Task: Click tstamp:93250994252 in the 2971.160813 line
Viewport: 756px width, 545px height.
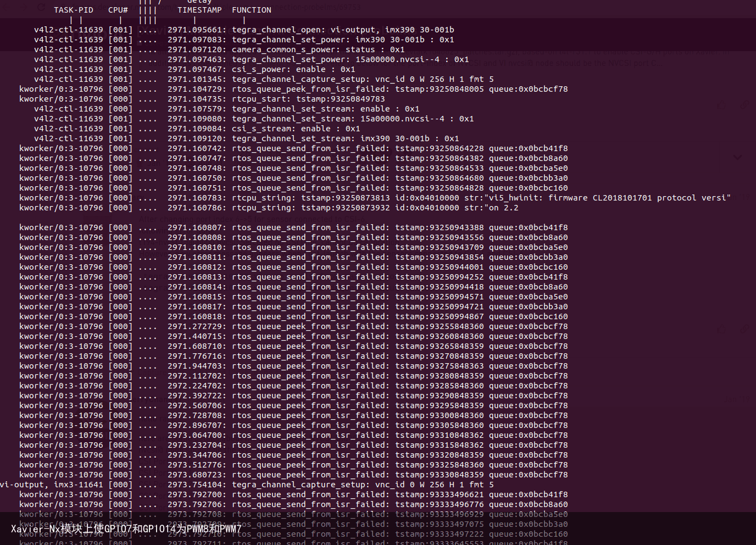Action: (x=440, y=277)
